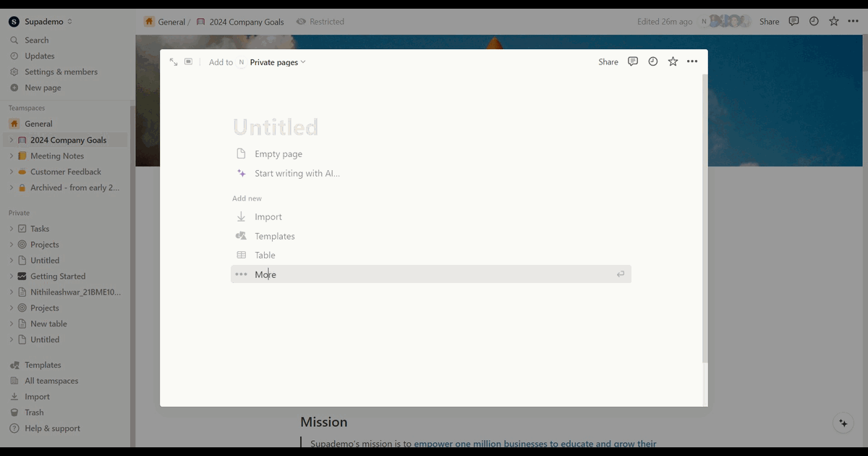Expand the Meeting Notes tree arrow
868x456 pixels.
coord(12,156)
